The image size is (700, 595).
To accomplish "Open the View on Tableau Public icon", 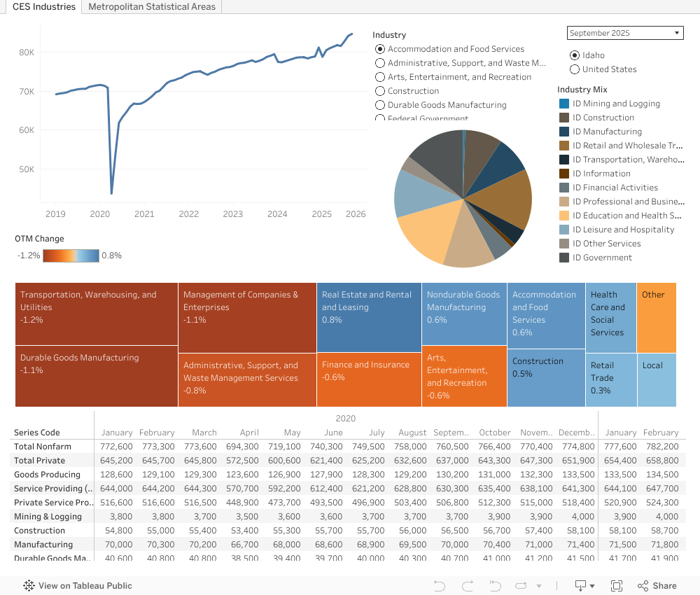I will coord(29,586).
